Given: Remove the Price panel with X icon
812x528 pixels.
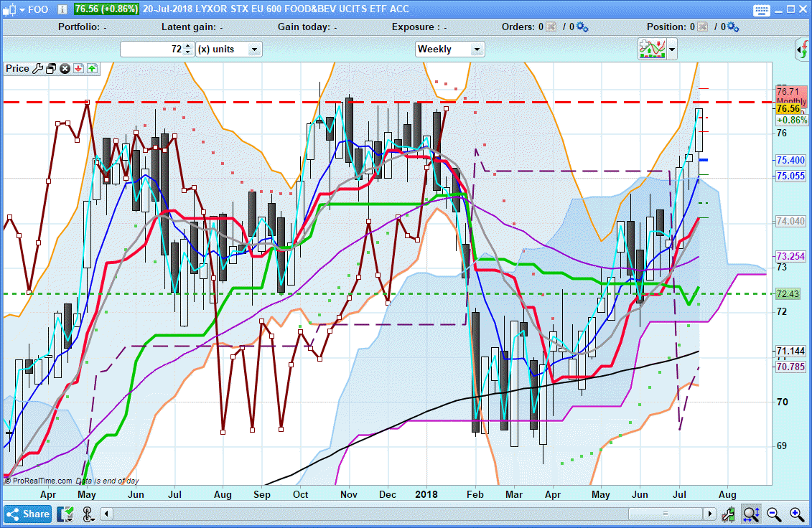Looking at the screenshot, I should pos(65,68).
